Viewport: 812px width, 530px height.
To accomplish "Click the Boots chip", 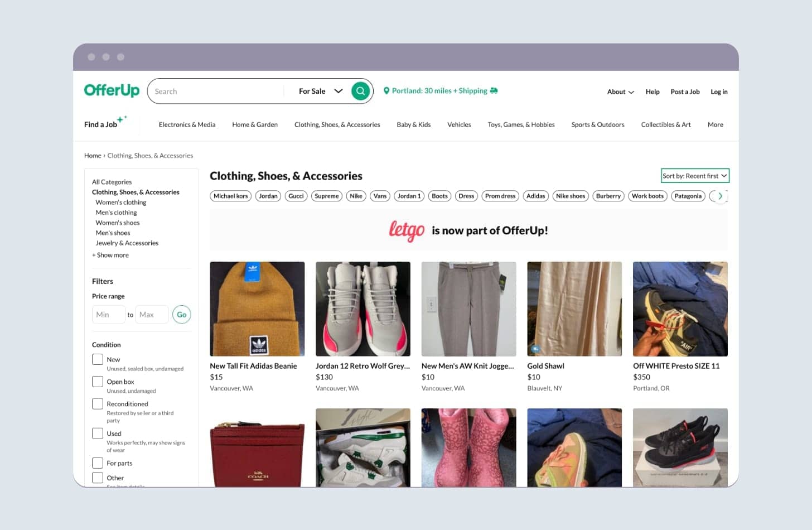I will (439, 196).
